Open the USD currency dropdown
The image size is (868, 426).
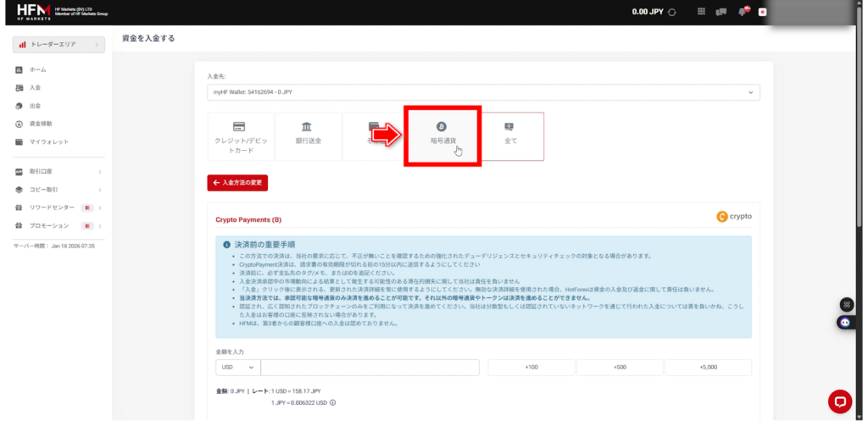(238, 367)
